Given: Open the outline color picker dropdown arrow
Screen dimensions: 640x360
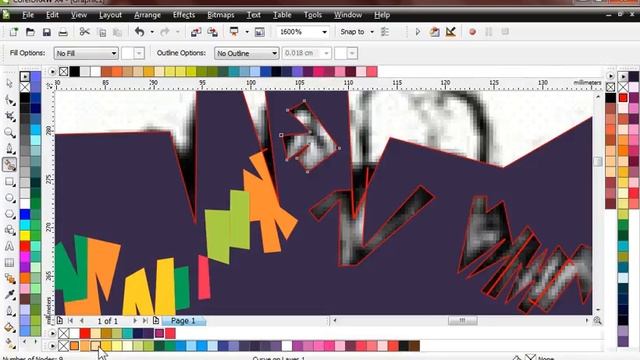Looking at the screenshot, I should click(352, 53).
